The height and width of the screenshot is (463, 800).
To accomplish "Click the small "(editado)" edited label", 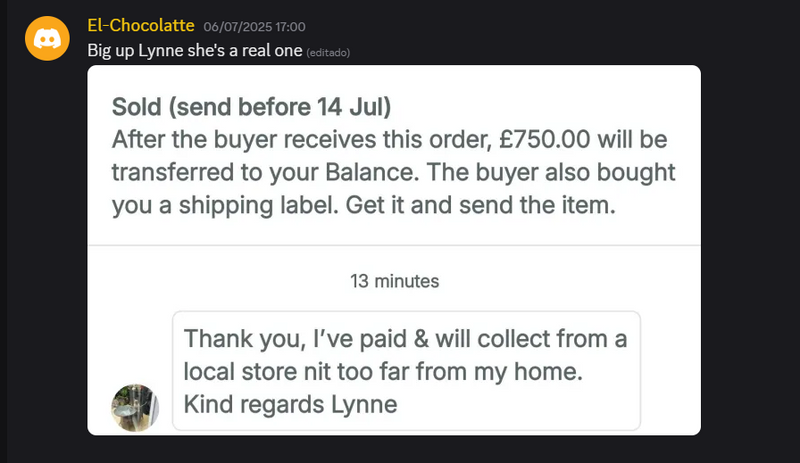I will click(x=328, y=53).
